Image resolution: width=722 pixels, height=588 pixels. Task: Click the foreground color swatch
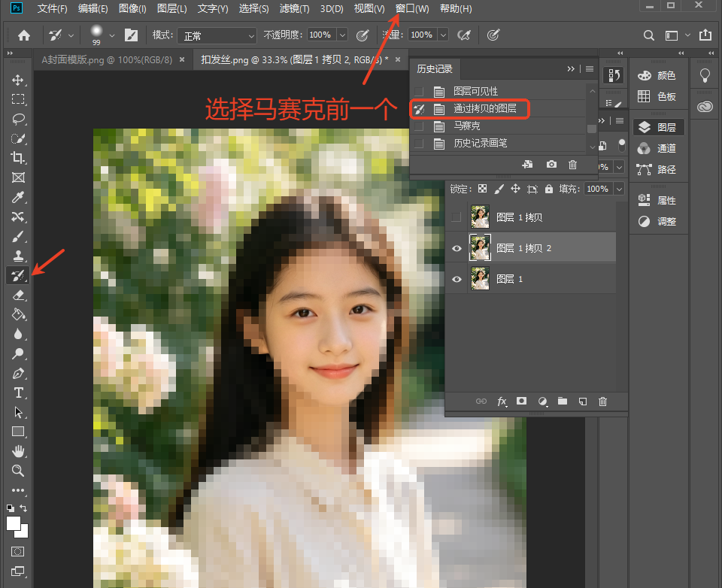13,523
